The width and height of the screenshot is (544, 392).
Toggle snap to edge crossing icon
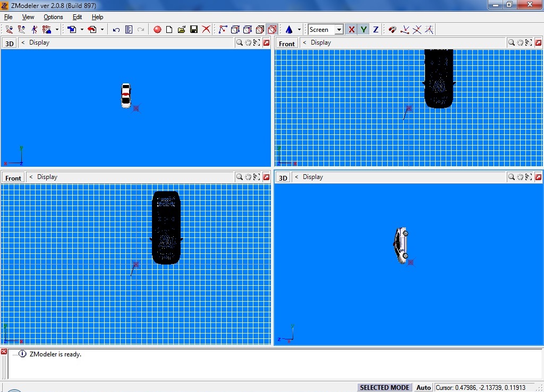click(x=417, y=30)
